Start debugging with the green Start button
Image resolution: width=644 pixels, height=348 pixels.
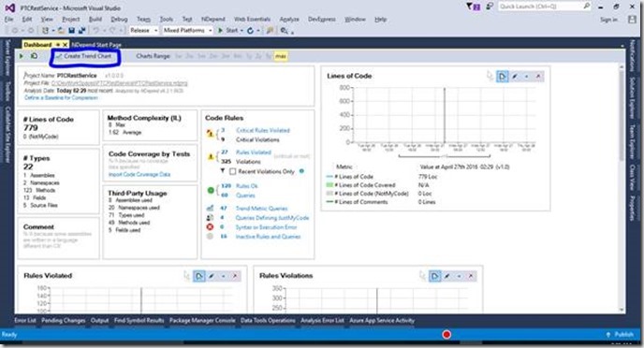click(228, 30)
